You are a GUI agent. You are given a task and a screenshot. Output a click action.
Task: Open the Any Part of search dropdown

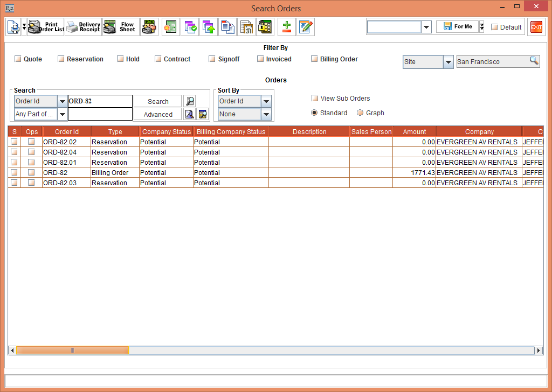[62, 114]
